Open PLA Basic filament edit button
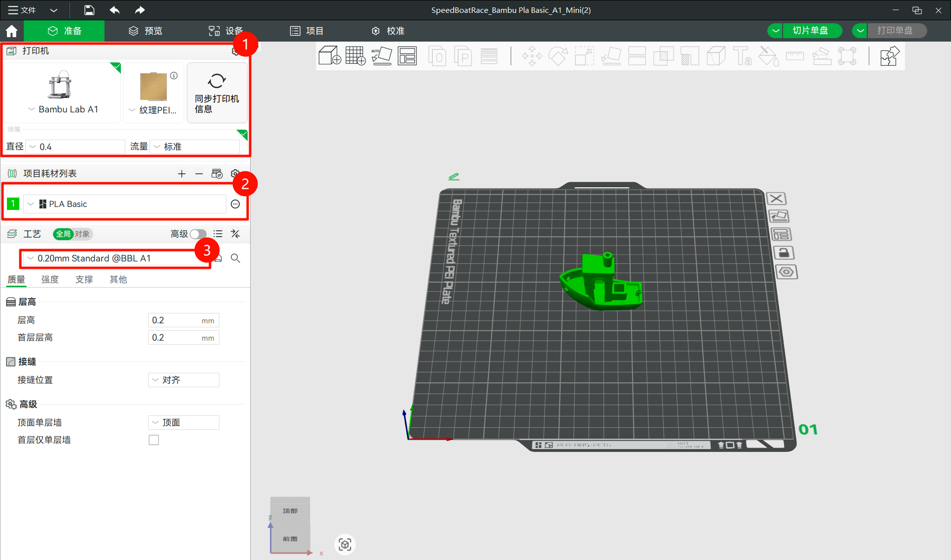 235,204
